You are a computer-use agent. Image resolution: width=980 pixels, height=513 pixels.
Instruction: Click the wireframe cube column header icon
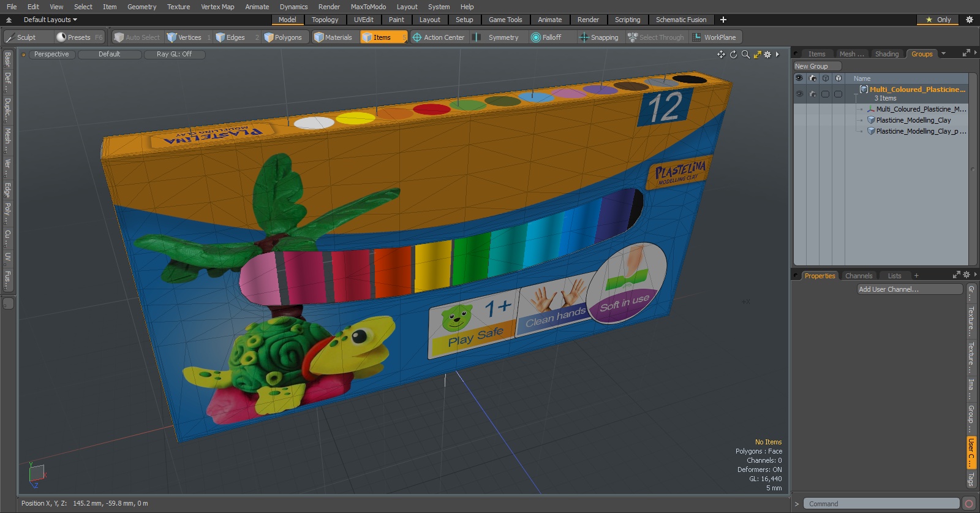pyautogui.click(x=826, y=78)
